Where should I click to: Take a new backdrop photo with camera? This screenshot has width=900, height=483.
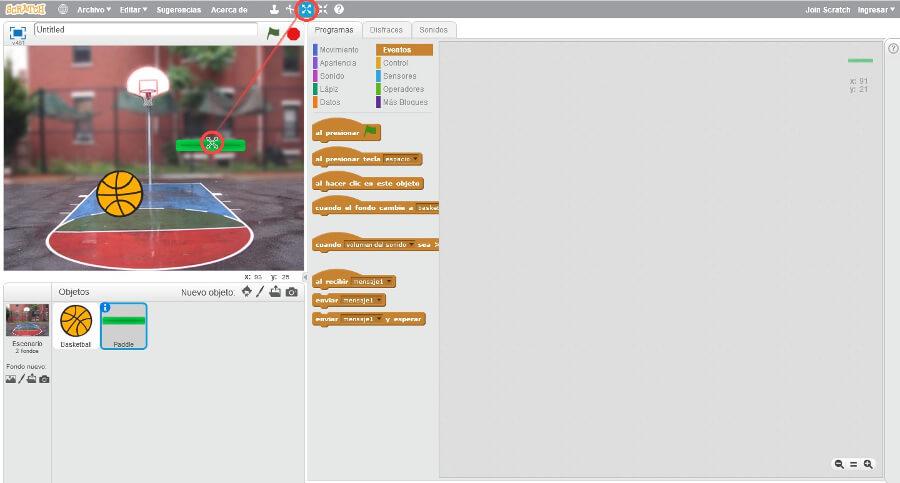tap(44, 379)
